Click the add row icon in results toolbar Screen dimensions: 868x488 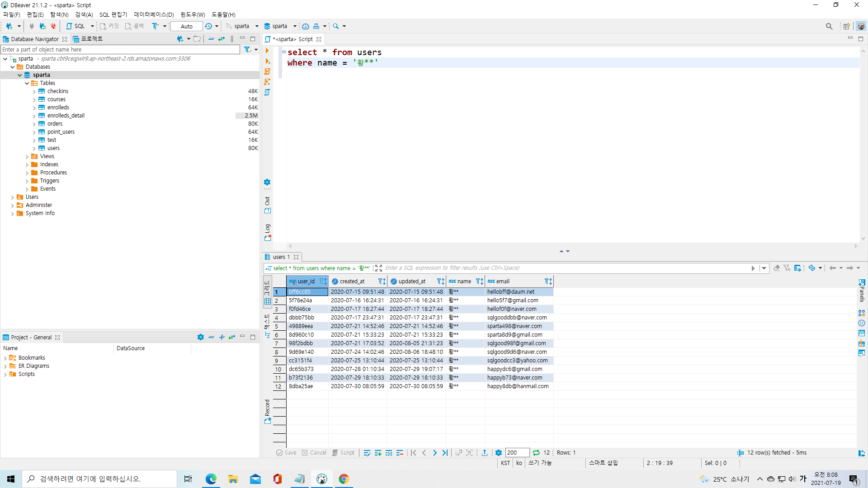(378, 453)
